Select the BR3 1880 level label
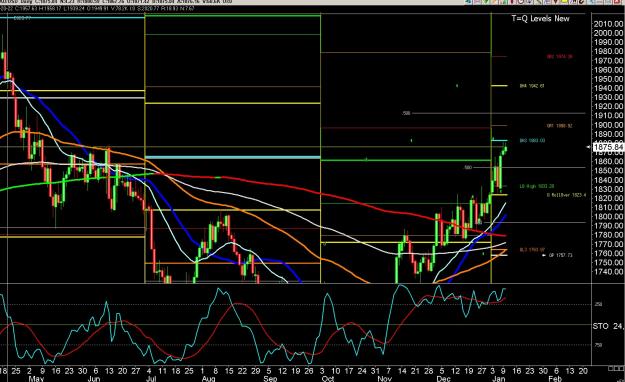The height and width of the screenshot is (382, 625). pyautogui.click(x=533, y=140)
